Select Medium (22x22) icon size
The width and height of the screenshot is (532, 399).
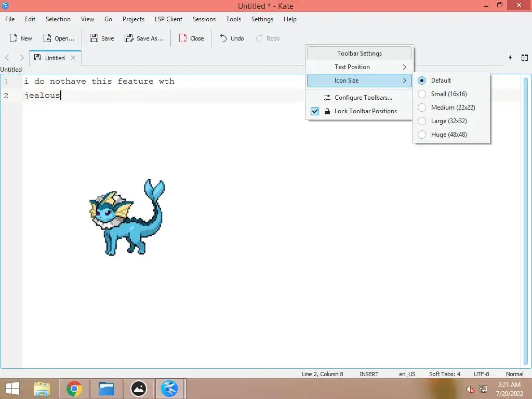point(422,108)
